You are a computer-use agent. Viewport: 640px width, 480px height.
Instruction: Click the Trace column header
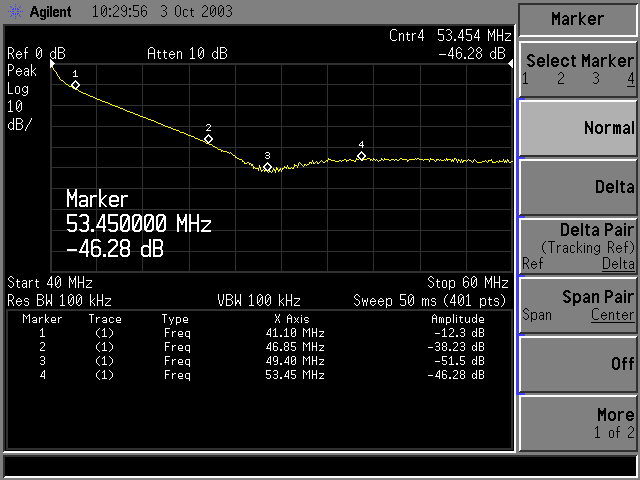click(x=105, y=319)
